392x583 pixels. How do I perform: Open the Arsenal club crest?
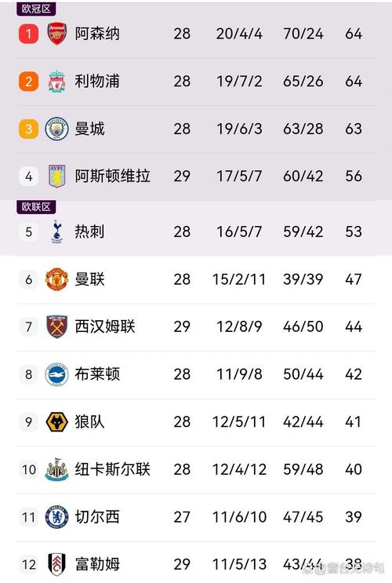57,34
